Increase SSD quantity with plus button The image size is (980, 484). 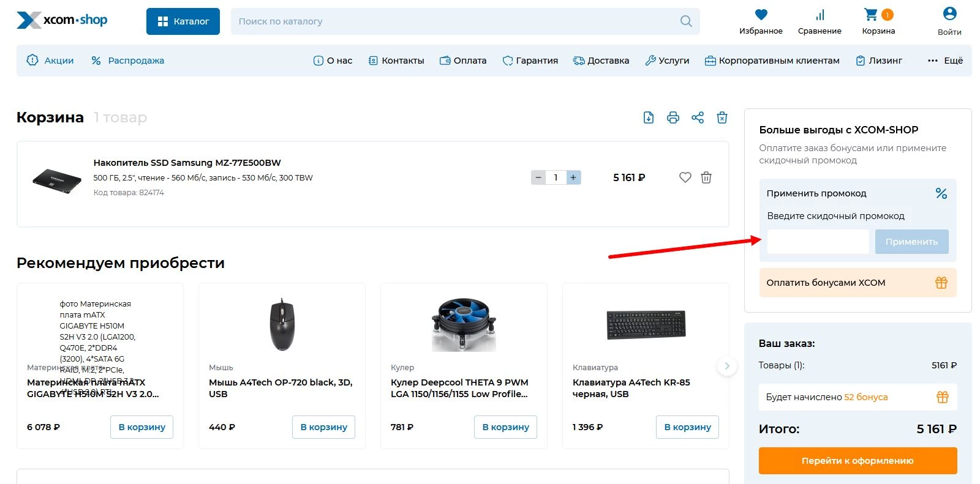click(x=573, y=177)
